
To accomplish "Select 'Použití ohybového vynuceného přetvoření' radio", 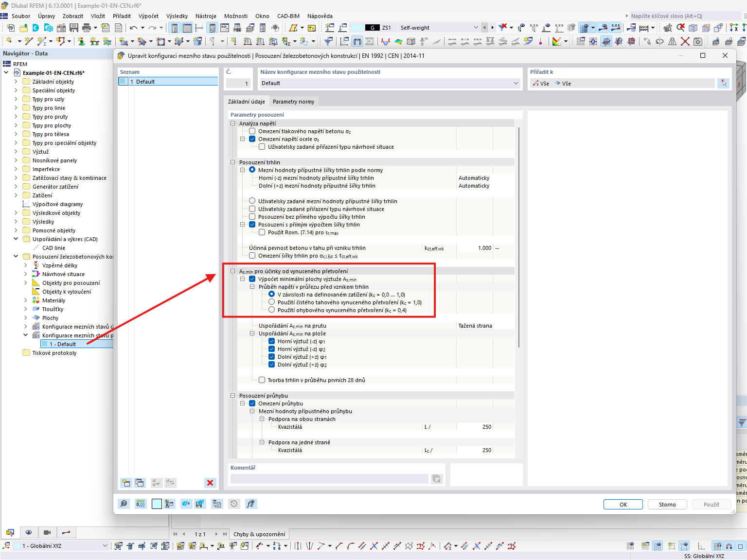I will pyautogui.click(x=271, y=310).
